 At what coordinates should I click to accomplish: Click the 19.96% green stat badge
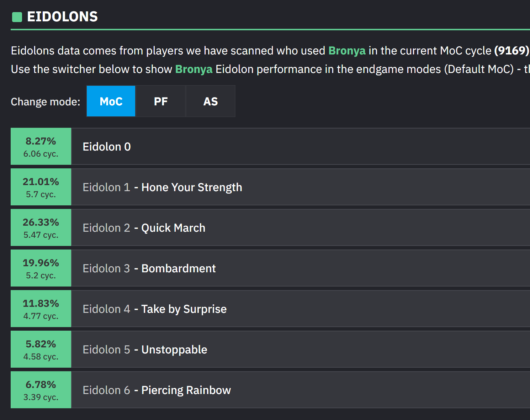[41, 268]
